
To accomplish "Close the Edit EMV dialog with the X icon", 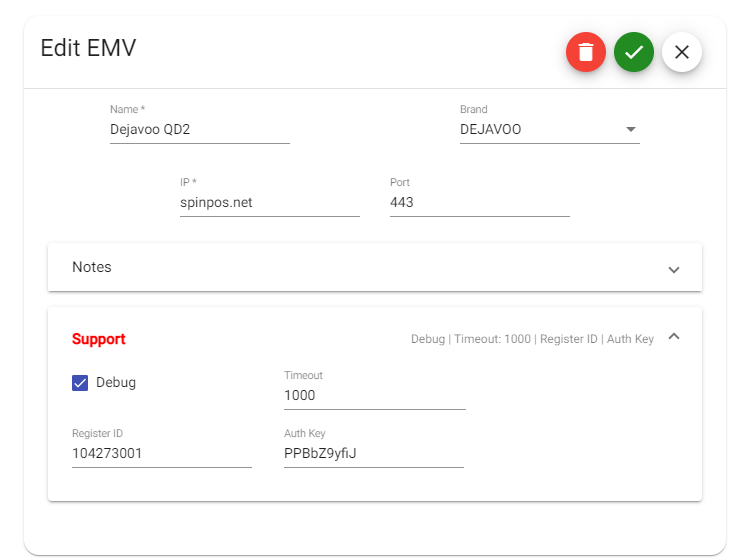I will click(x=682, y=52).
